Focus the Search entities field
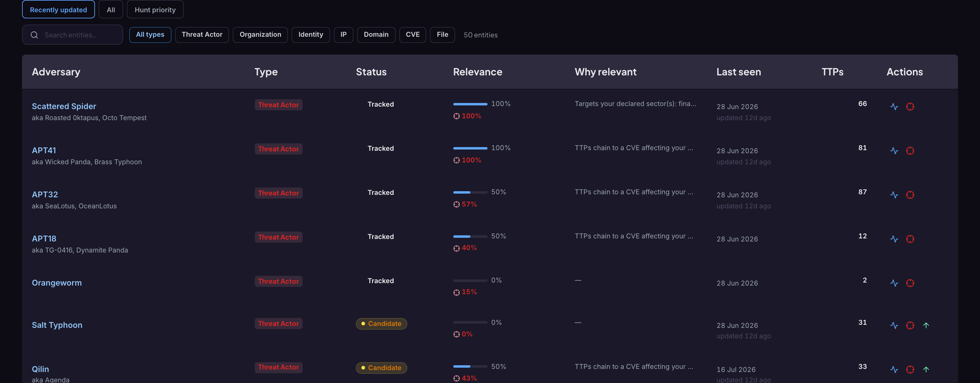This screenshot has width=980, height=383. point(73,35)
